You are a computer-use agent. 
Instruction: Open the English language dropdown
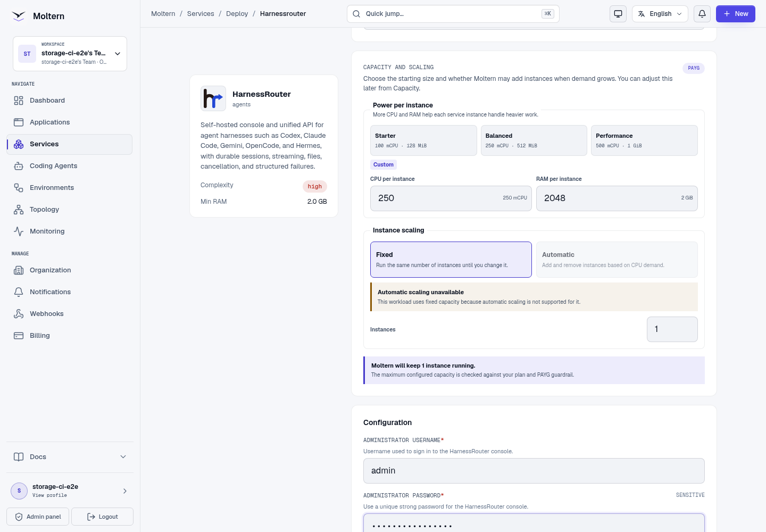pyautogui.click(x=660, y=14)
